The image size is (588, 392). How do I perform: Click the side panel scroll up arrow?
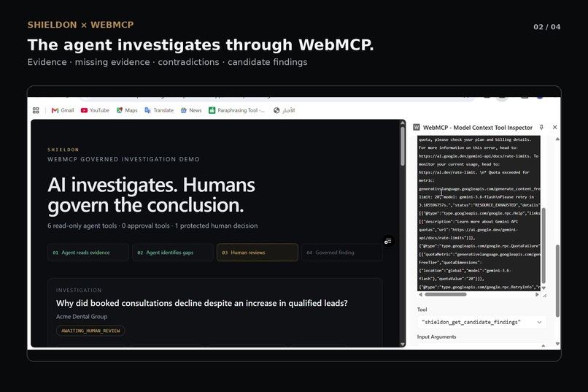557,139
